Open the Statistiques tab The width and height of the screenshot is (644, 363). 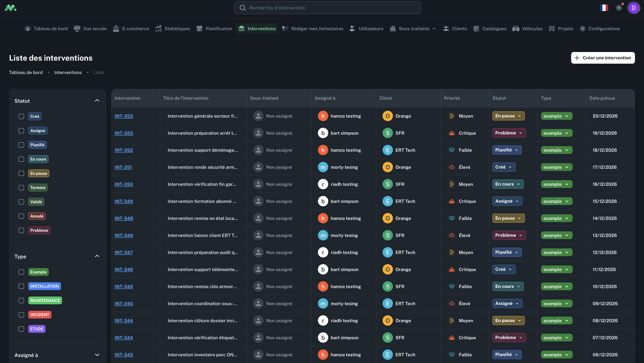tap(173, 28)
